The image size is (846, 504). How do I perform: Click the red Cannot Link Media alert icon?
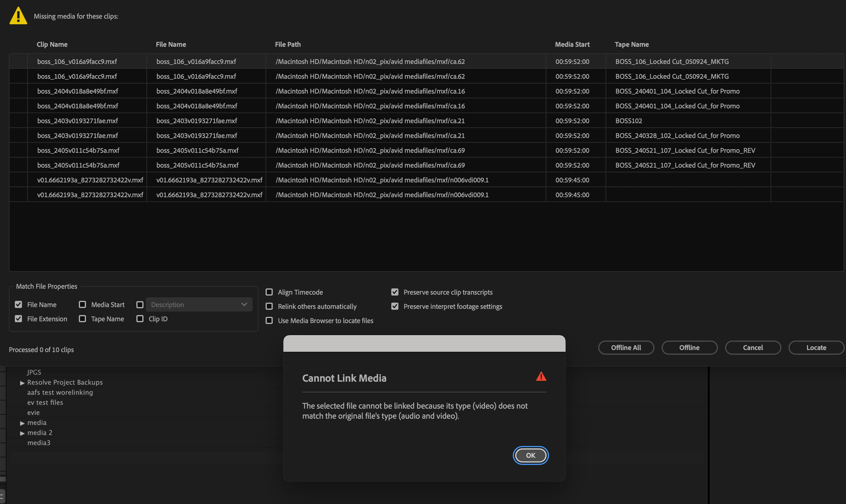541,376
